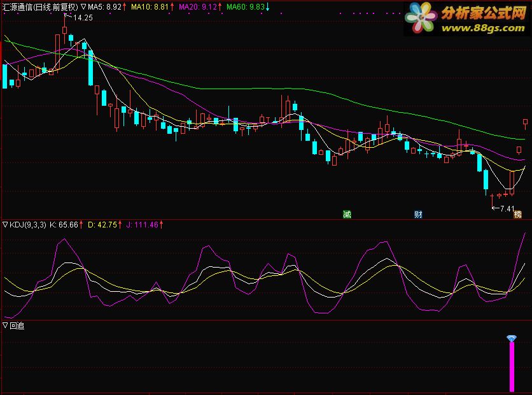
Task: Click the K: 65.66 value
Action: point(64,224)
